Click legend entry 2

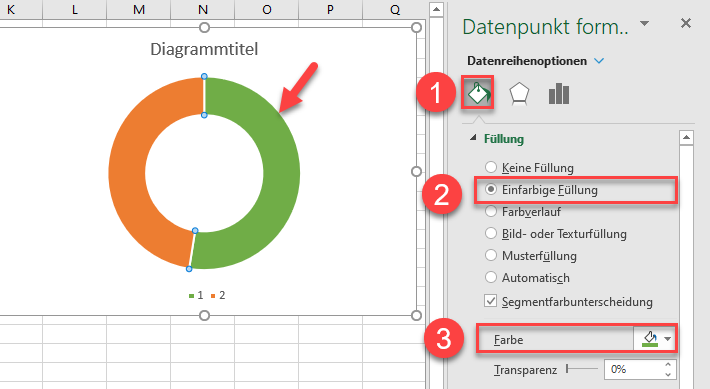click(218, 295)
